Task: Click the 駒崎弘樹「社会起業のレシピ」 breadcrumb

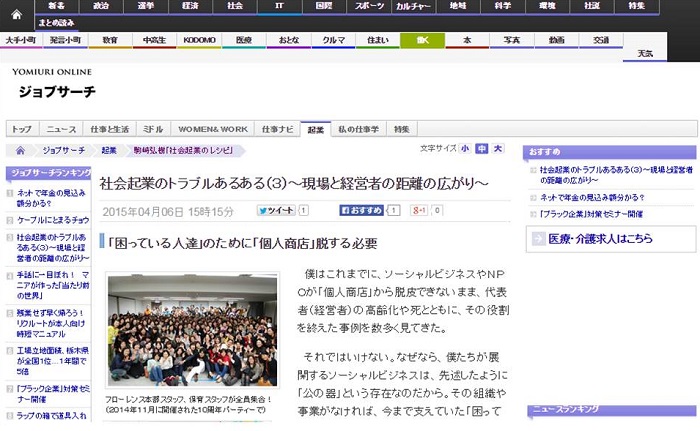Action: tap(183, 151)
